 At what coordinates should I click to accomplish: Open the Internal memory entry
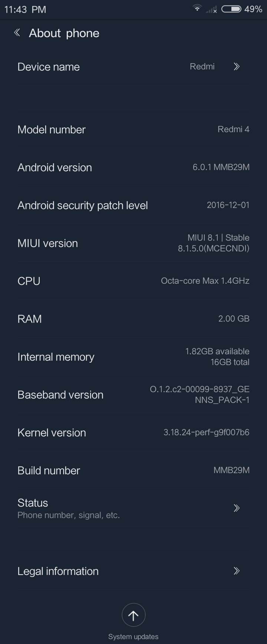click(x=133, y=357)
